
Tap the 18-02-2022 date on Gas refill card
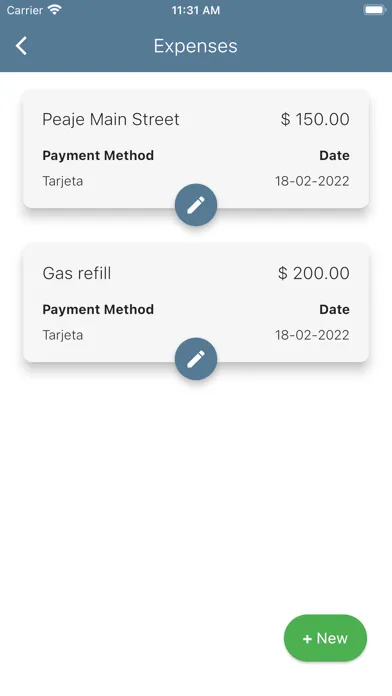tap(312, 335)
